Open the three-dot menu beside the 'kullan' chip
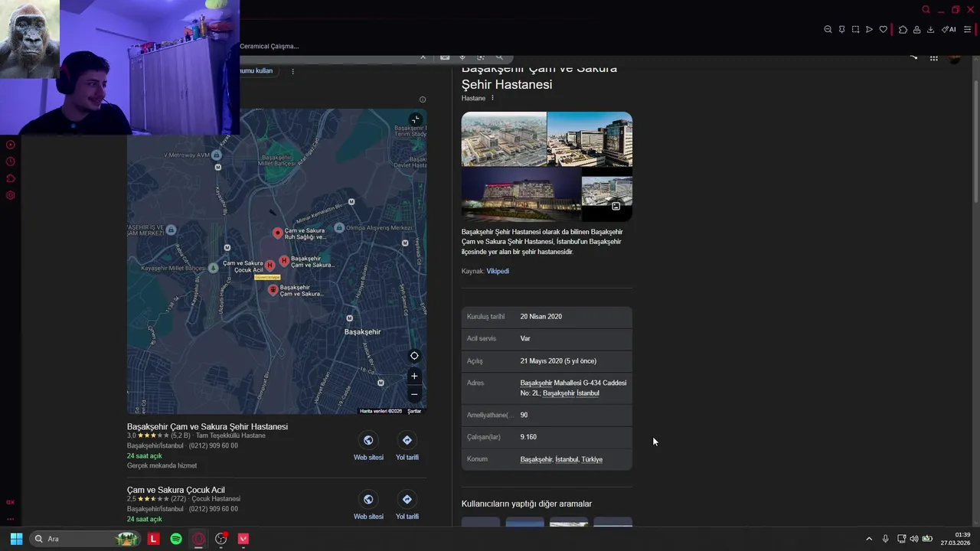Image resolution: width=980 pixels, height=551 pixels. [292, 71]
